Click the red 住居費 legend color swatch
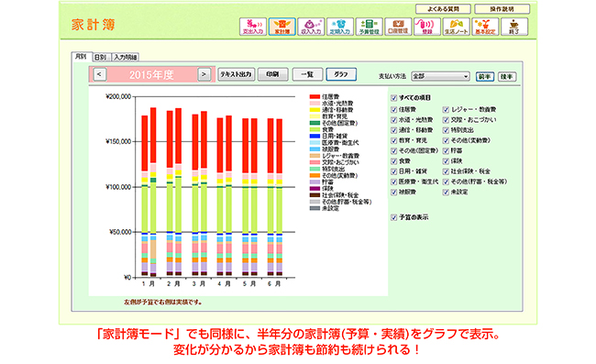Screen dimensions: 596x364 coord(315,97)
